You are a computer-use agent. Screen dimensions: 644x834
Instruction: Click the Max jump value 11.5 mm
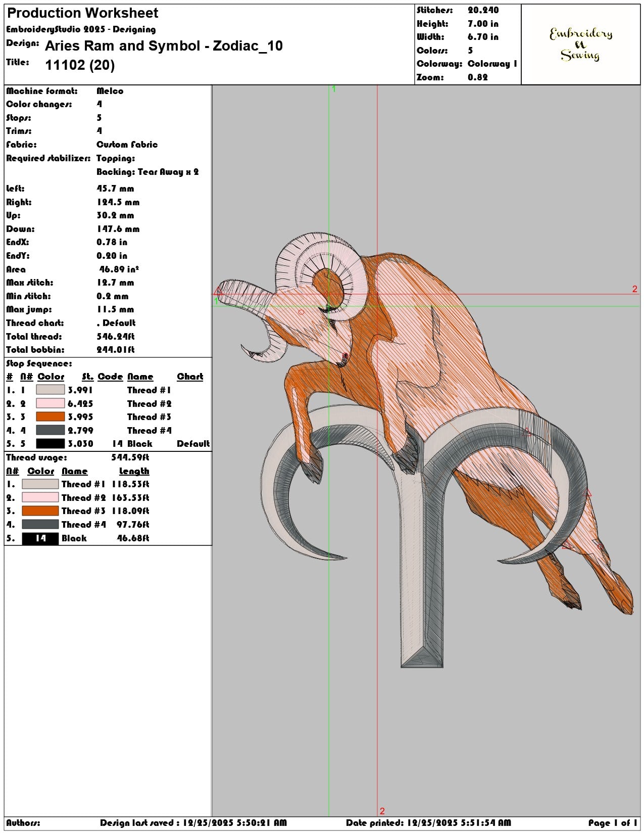coord(115,309)
